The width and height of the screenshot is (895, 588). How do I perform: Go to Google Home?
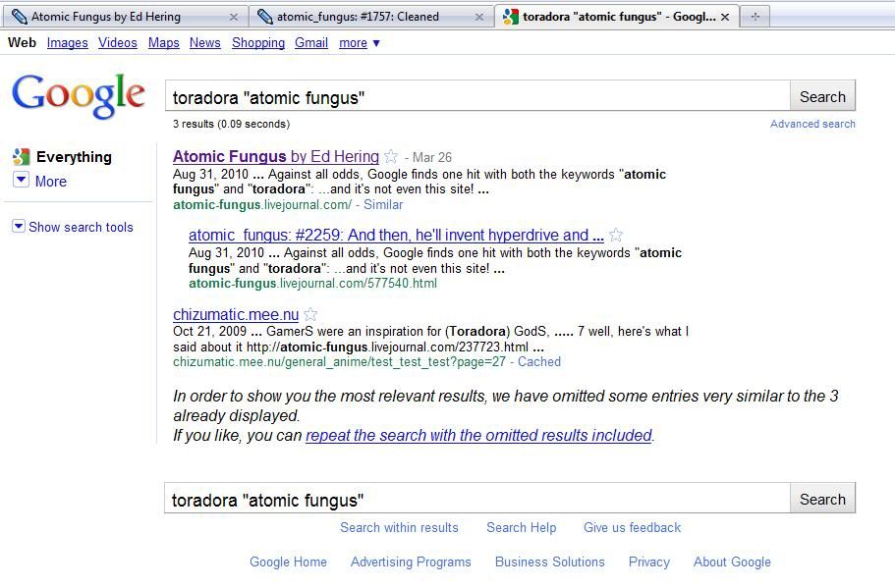tap(288, 561)
